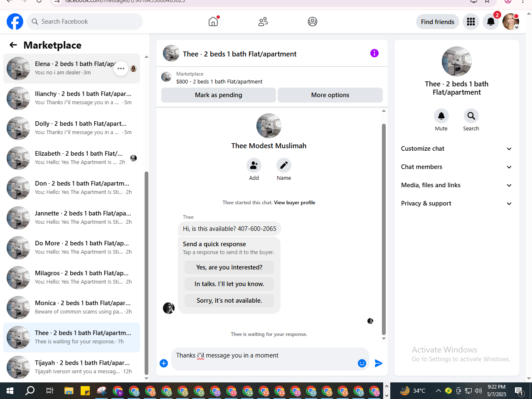Open the notifications bell

click(x=491, y=22)
